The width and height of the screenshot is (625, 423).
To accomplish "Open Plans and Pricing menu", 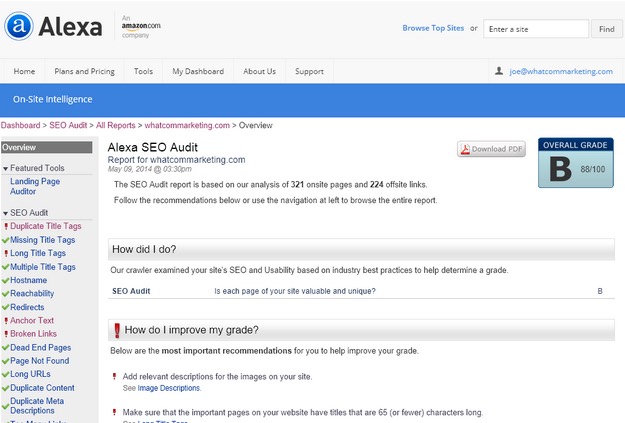I will click(x=85, y=71).
